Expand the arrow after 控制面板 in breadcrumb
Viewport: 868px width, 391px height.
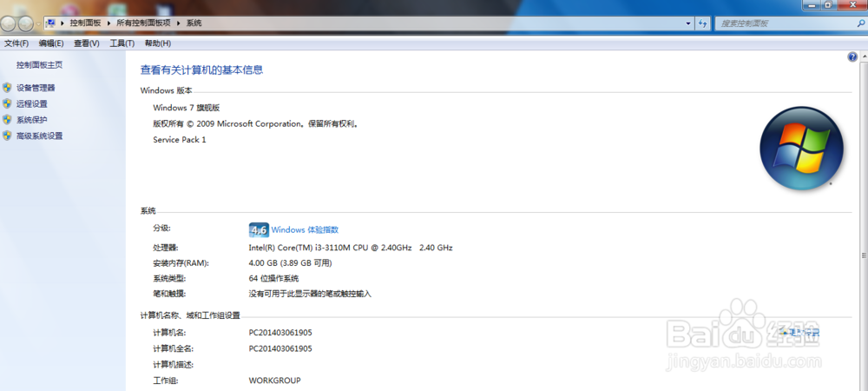[109, 23]
